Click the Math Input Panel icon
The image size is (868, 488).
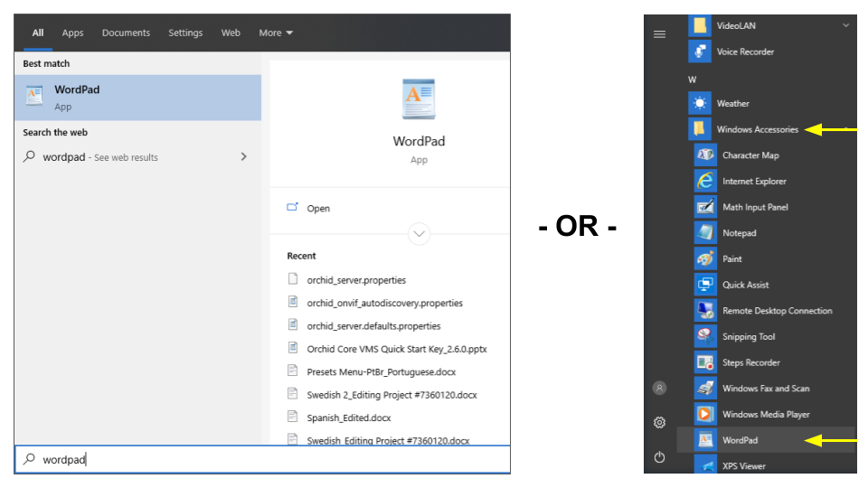click(705, 207)
